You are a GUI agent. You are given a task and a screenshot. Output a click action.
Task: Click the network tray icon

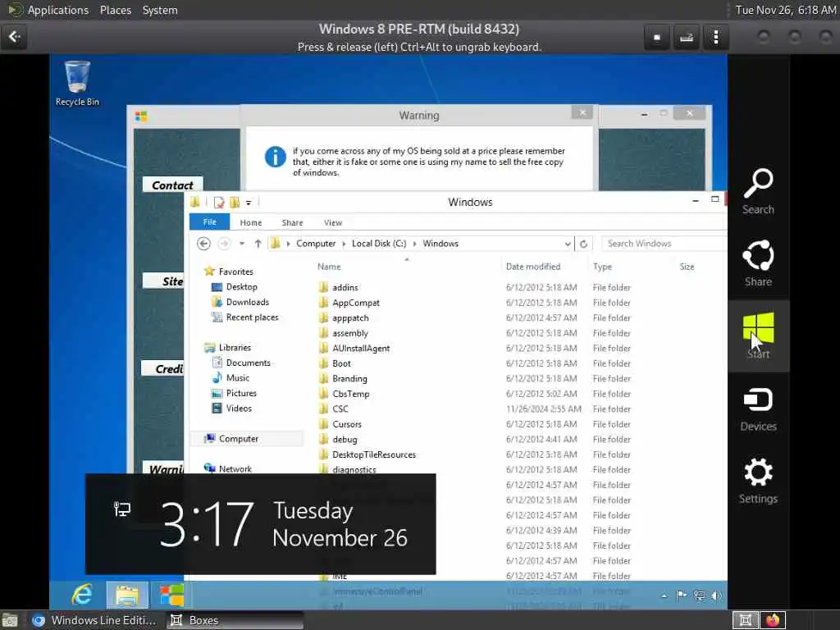pyautogui.click(x=699, y=596)
